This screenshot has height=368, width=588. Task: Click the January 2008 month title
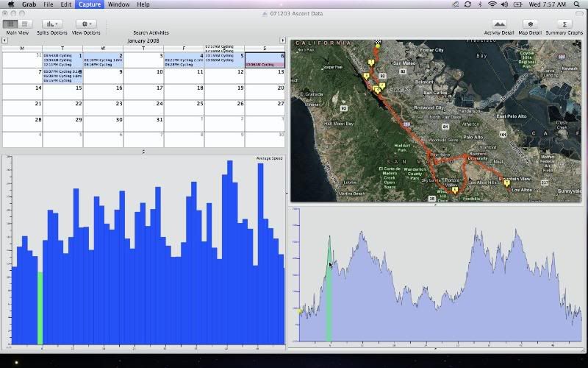click(x=143, y=40)
